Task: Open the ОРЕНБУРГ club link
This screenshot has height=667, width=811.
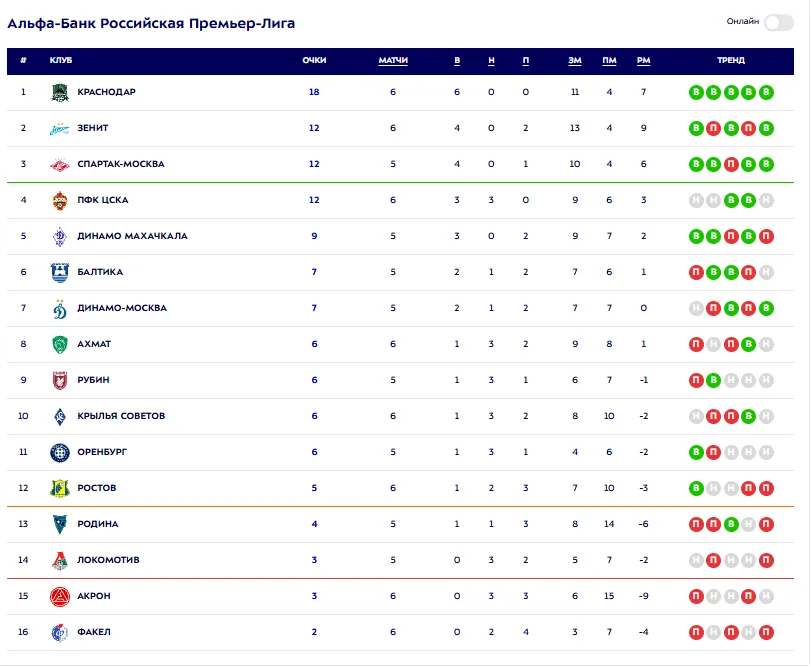Action: pyautogui.click(x=102, y=452)
